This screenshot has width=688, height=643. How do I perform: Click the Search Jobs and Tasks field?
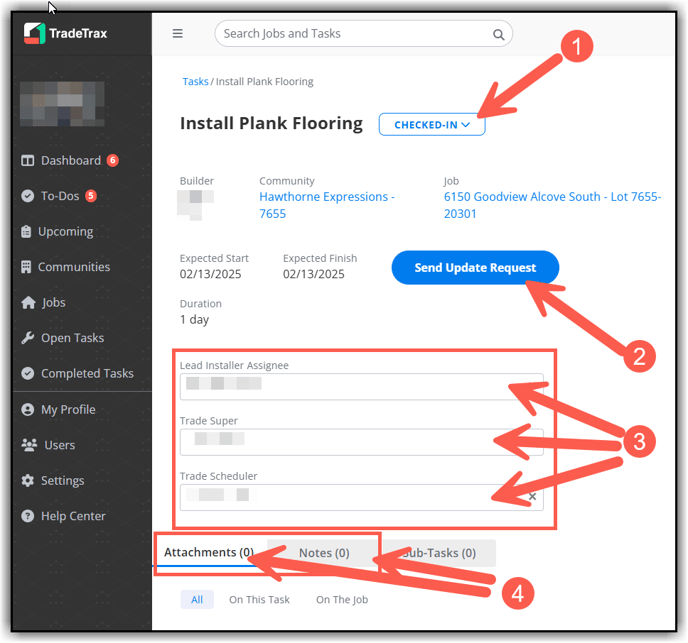(363, 33)
